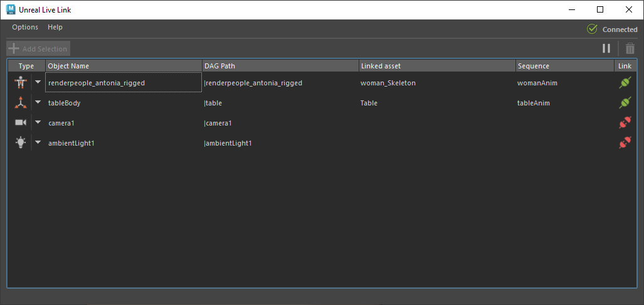
Task: Toggle the red unlinked plug for ambientLight1
Action: click(625, 142)
